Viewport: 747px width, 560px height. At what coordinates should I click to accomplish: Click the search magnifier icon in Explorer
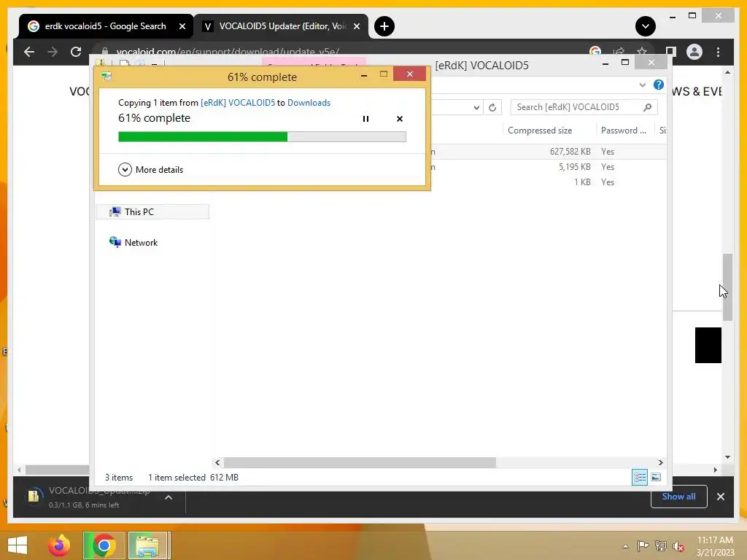coord(648,107)
